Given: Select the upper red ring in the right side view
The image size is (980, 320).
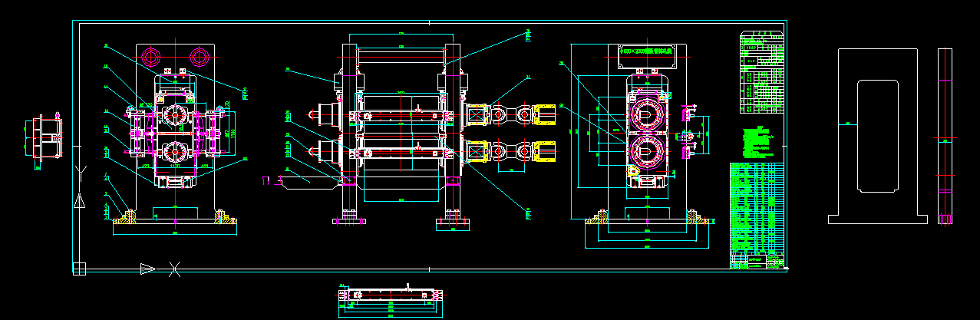Looking at the screenshot, I should click(x=649, y=116).
